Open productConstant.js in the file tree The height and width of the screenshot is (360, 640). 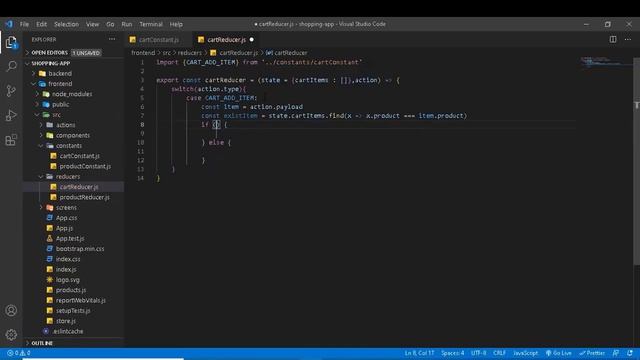(x=85, y=166)
